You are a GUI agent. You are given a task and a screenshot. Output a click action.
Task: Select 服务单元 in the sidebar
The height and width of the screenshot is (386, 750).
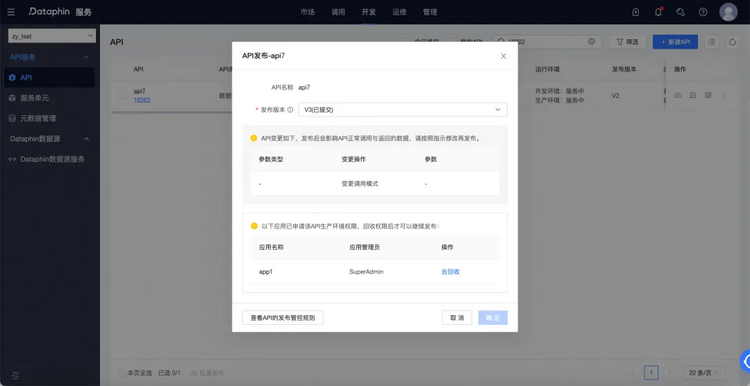pyautogui.click(x=34, y=98)
